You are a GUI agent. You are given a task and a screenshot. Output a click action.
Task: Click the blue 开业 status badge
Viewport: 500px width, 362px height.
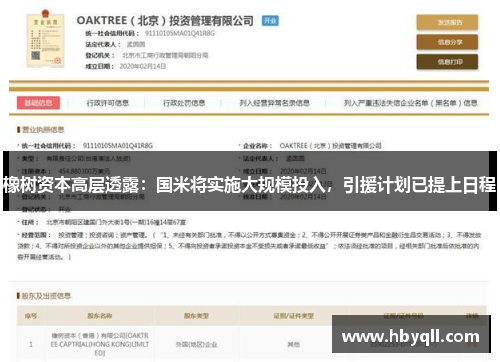tap(270, 21)
